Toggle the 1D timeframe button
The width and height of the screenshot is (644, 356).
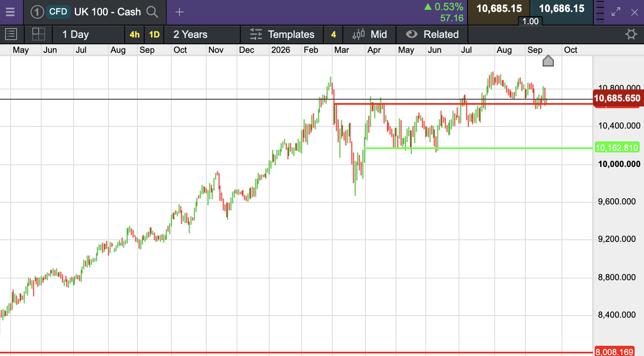pos(154,34)
